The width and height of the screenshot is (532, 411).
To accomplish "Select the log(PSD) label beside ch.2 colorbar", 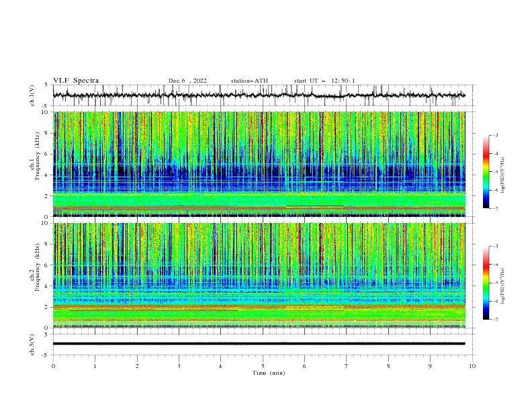I will [x=503, y=286].
